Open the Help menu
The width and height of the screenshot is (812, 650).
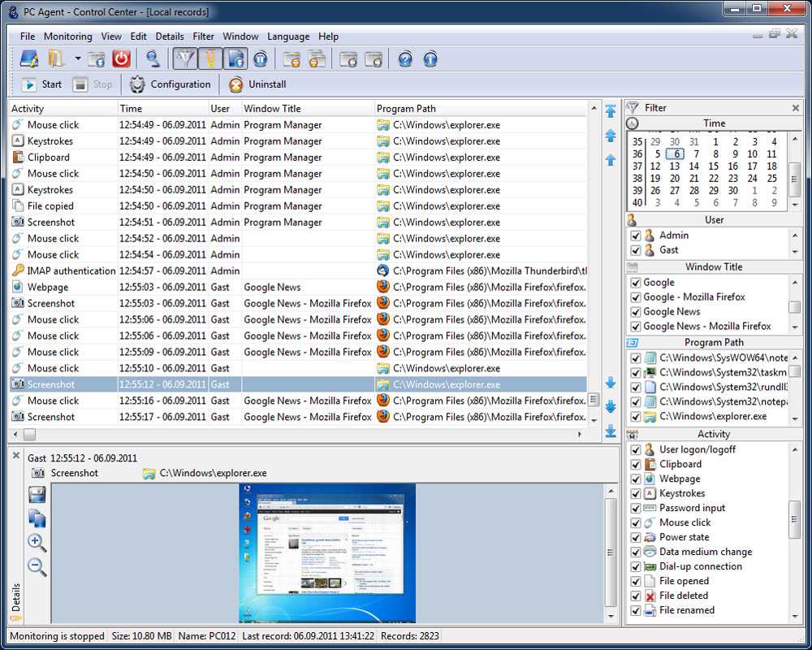click(328, 37)
